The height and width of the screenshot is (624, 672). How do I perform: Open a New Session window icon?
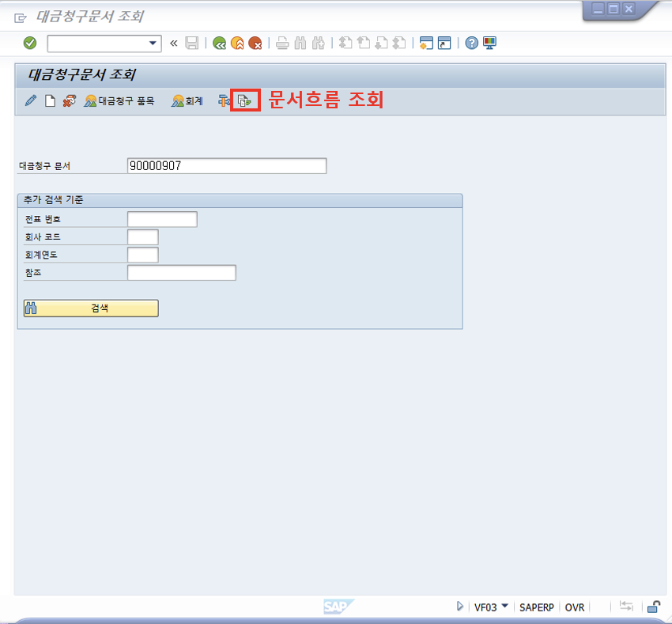[426, 43]
